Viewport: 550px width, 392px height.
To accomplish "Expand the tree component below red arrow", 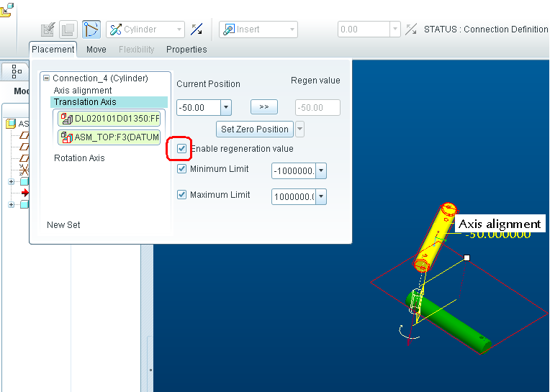I will [12, 204].
